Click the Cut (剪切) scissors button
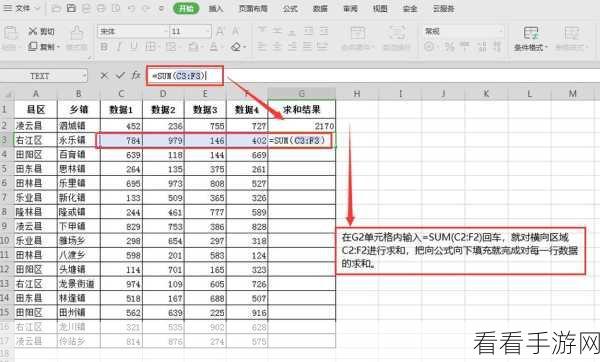The width and height of the screenshot is (600, 362). [42, 31]
